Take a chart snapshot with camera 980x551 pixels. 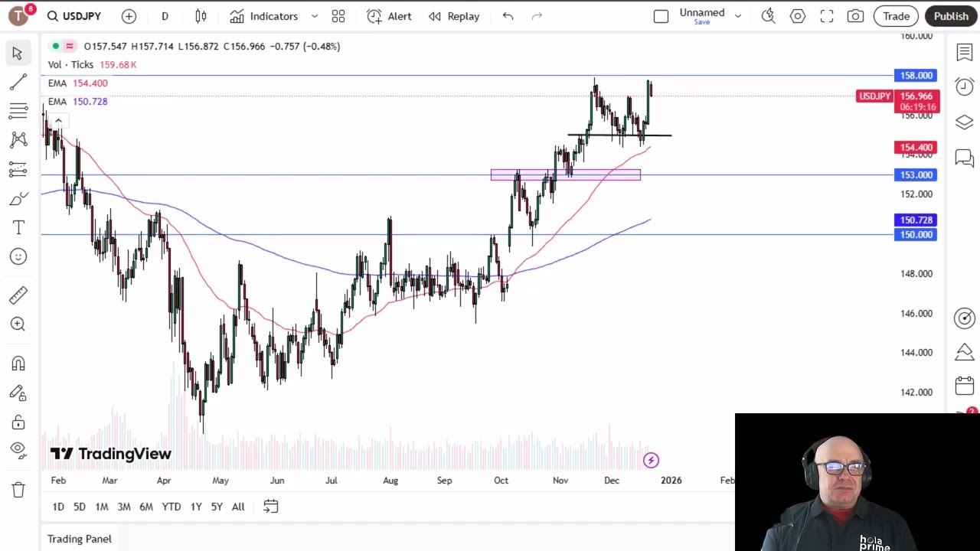[x=856, y=16]
